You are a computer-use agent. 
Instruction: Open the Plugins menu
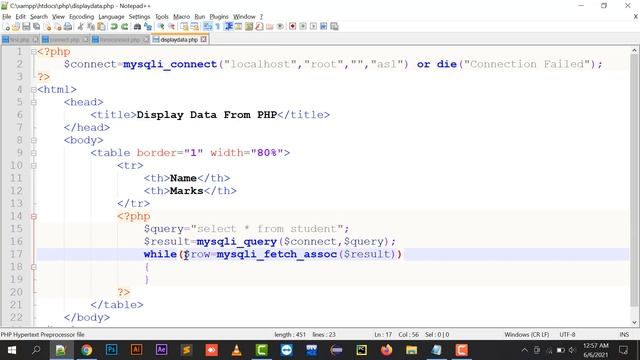(219, 17)
